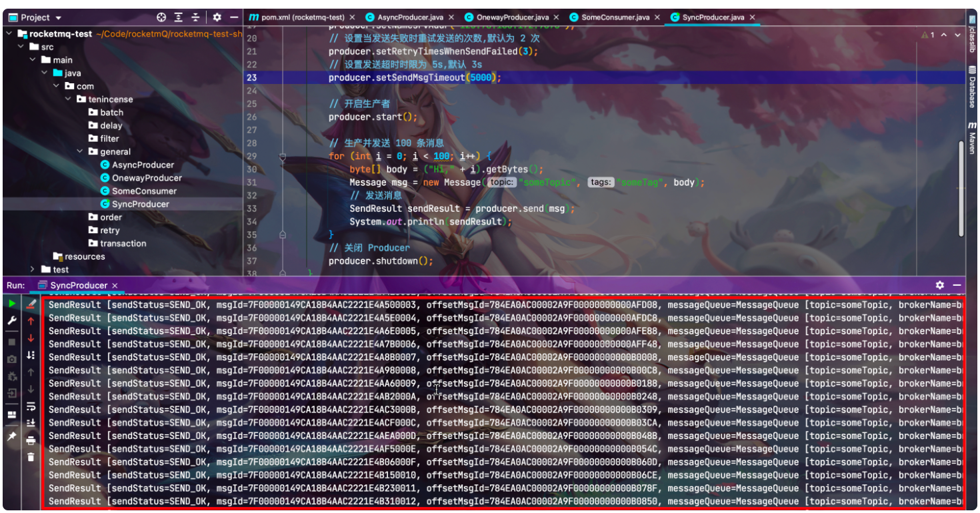This screenshot has height=513, width=980.
Task: Click the sort lines icon in Run toolbar
Action: [x=31, y=356]
